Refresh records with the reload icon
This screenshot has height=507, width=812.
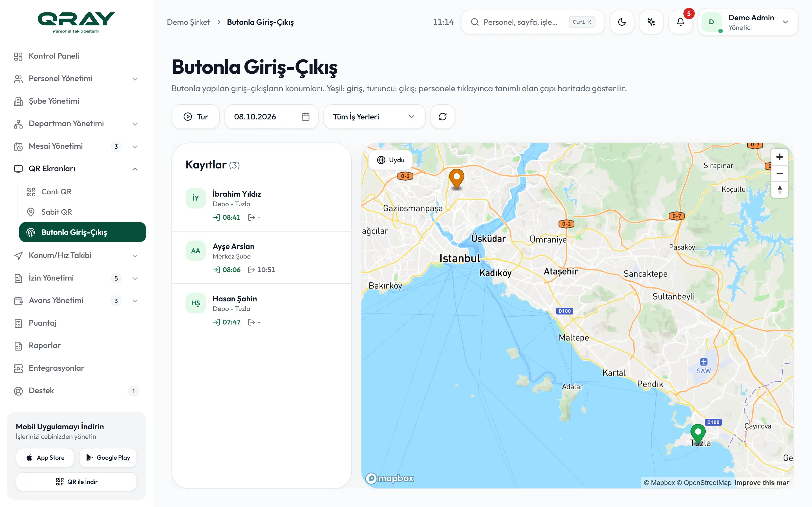coord(443,117)
